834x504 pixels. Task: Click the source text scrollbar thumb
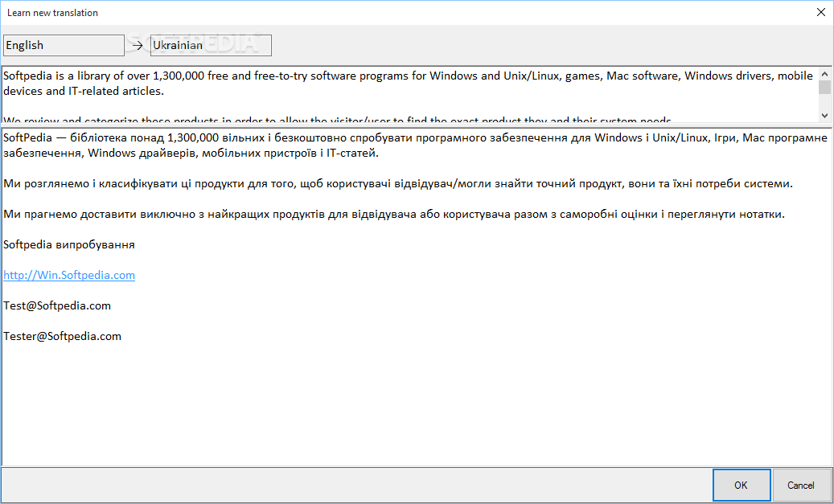click(x=825, y=87)
